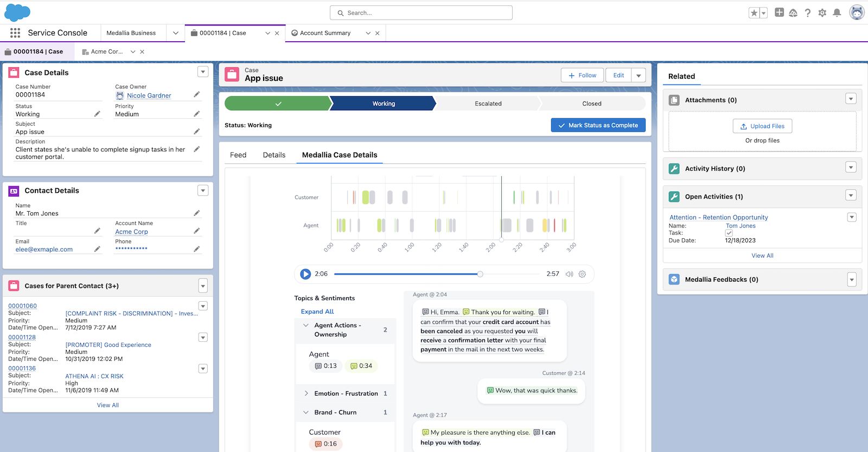Click the audio playback progress slider handle

coord(480,274)
